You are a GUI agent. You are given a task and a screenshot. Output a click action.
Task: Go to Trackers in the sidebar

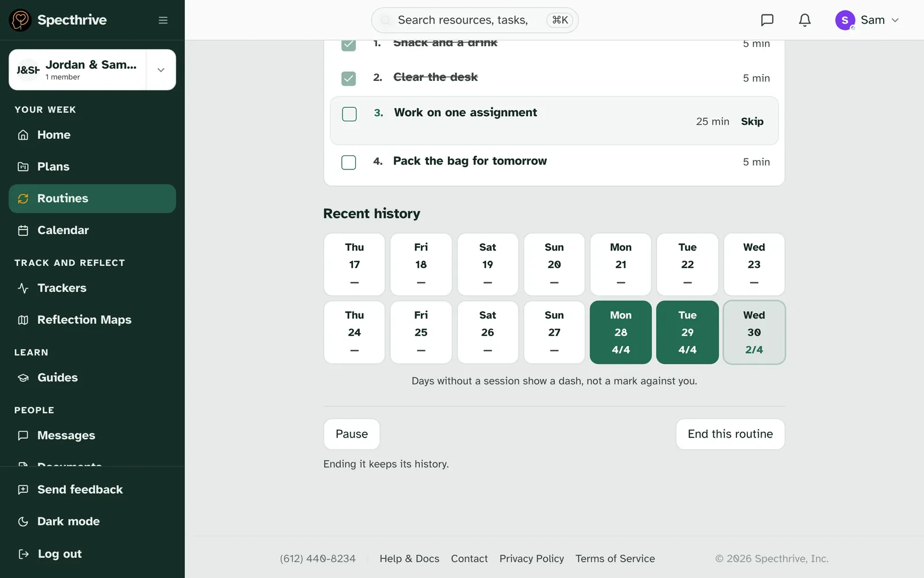[x=92, y=288]
